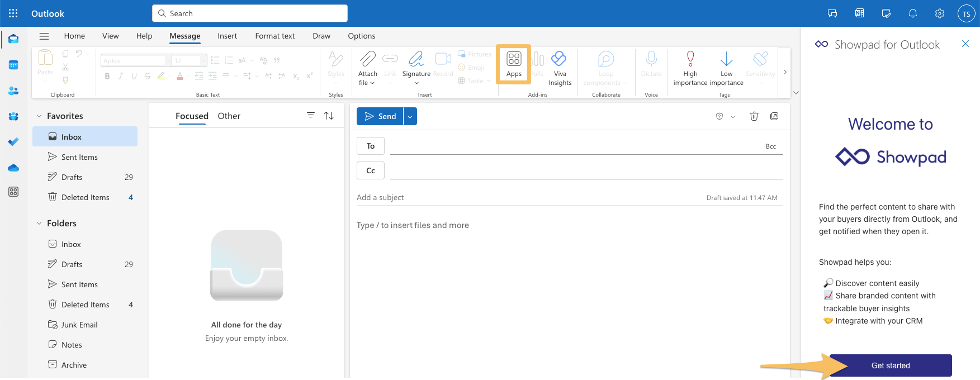This screenshot has width=980, height=380.
Task: Open Settings gear in header
Action: [940, 13]
